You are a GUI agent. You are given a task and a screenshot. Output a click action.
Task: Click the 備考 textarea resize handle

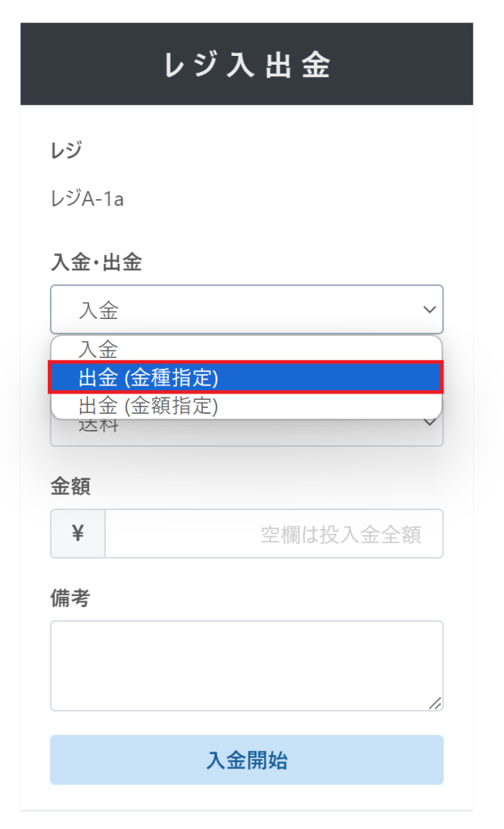pos(434,703)
